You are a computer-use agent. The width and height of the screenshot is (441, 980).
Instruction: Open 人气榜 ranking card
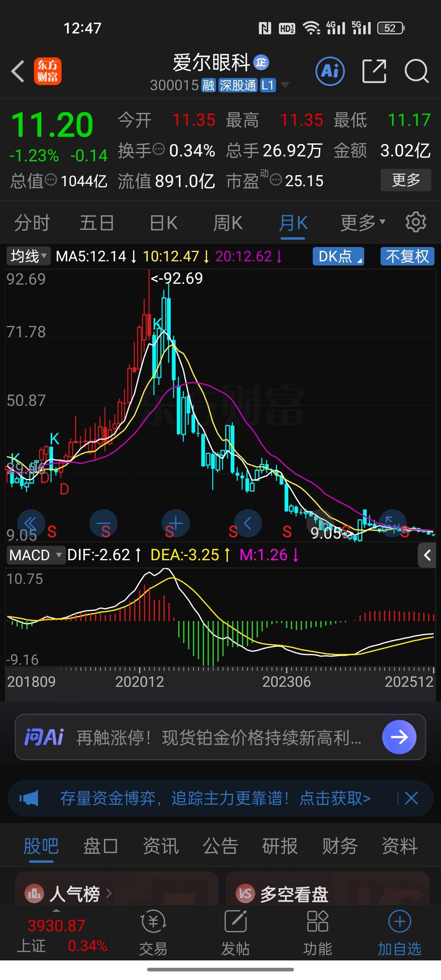116,889
